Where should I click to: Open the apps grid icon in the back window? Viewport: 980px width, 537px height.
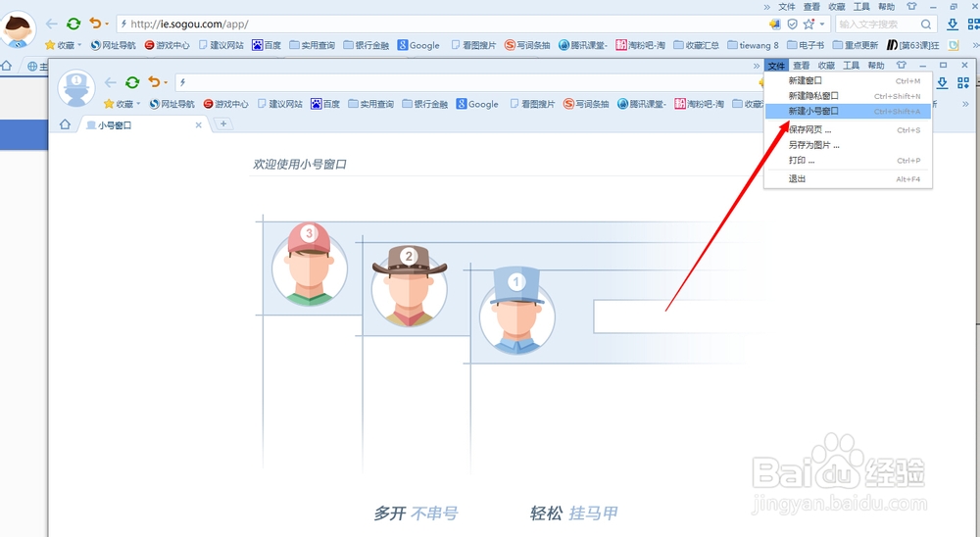(x=974, y=24)
